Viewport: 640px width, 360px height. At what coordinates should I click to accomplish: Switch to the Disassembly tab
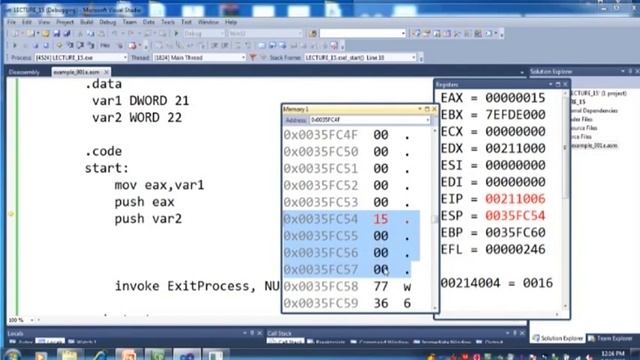click(x=24, y=72)
